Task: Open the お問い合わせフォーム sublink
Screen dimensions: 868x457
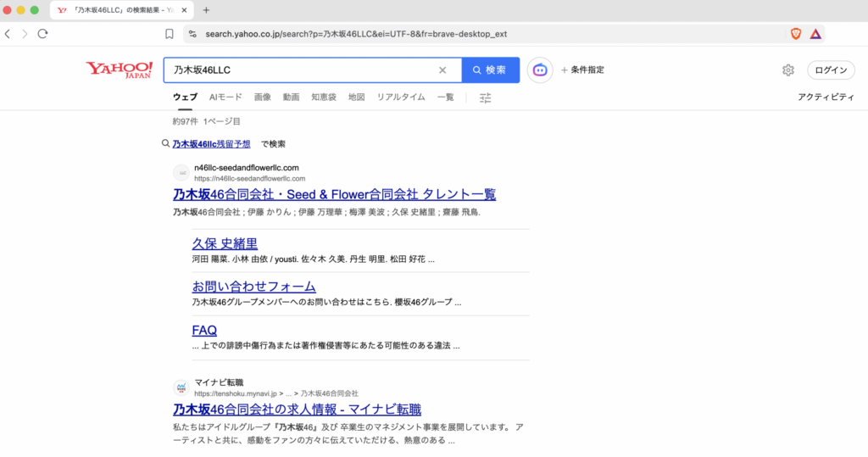Action: click(x=254, y=287)
